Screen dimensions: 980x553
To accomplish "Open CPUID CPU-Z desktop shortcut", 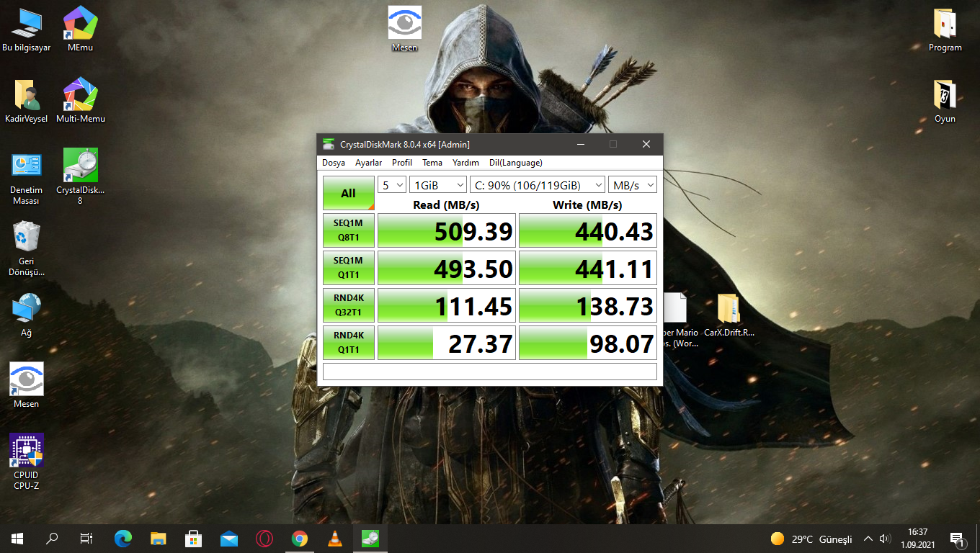I will (x=27, y=462).
